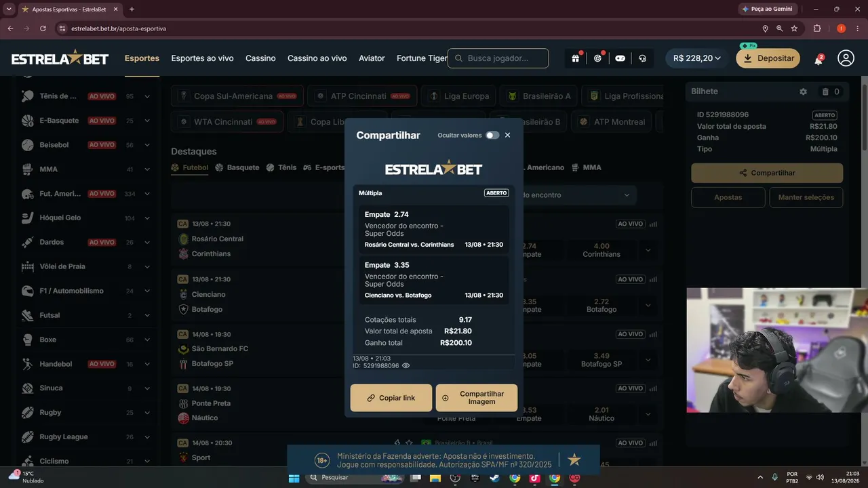Select Rugby icon in sidebar
This screenshot has width=868, height=488.
pyautogui.click(x=28, y=413)
